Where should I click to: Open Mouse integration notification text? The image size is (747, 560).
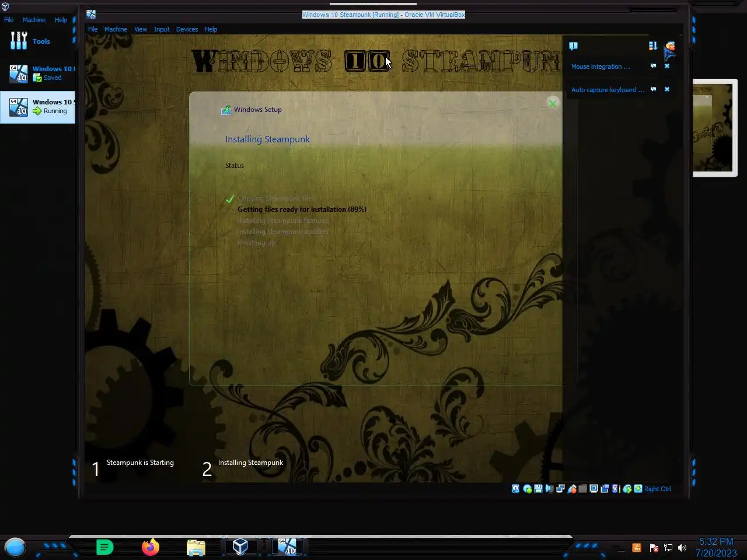pyautogui.click(x=601, y=66)
